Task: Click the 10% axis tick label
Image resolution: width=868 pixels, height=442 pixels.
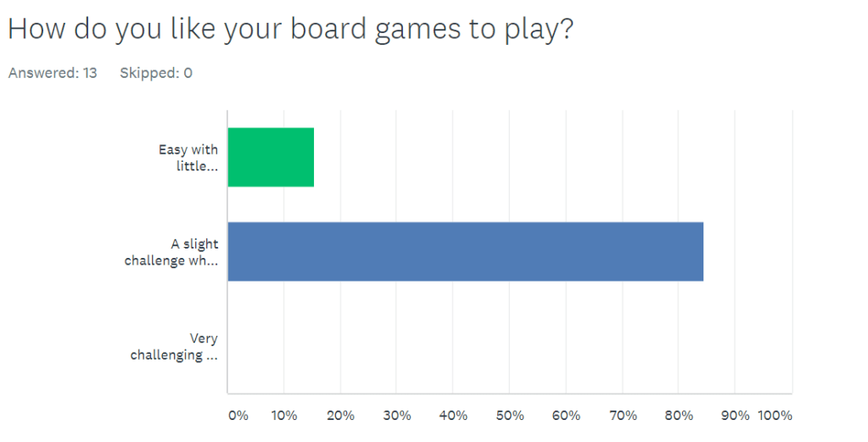Action: tap(283, 416)
